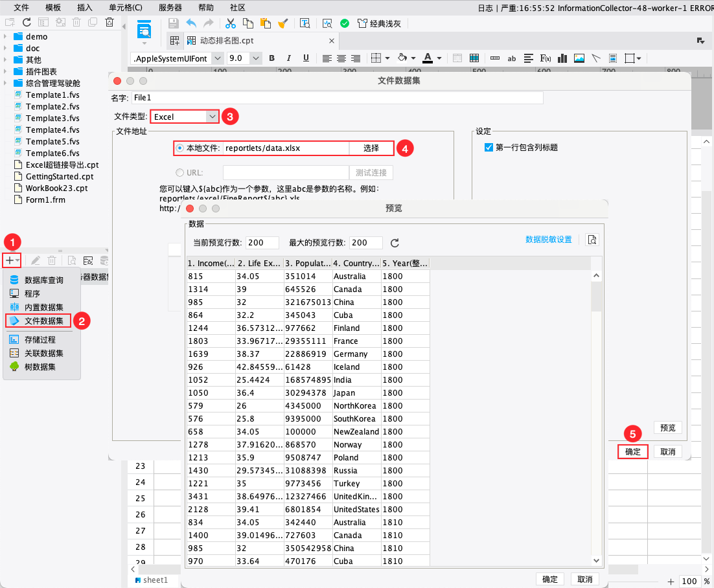Open the 服务器 menu
The image size is (714, 588).
click(170, 7)
